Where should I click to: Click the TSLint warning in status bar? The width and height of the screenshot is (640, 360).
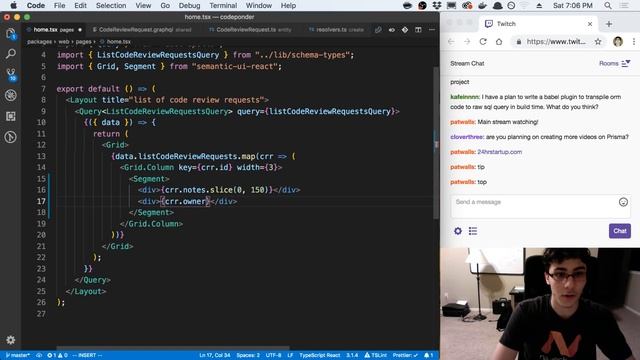(376, 356)
